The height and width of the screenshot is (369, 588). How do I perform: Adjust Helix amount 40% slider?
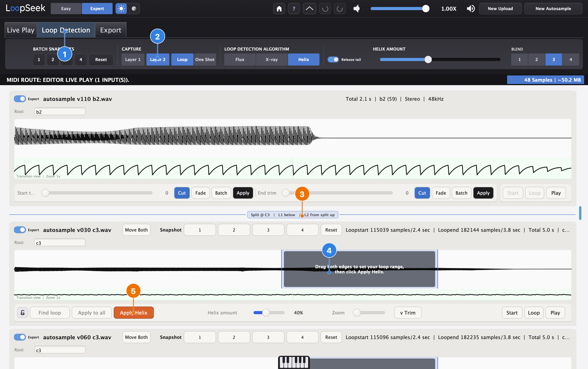[269, 313]
